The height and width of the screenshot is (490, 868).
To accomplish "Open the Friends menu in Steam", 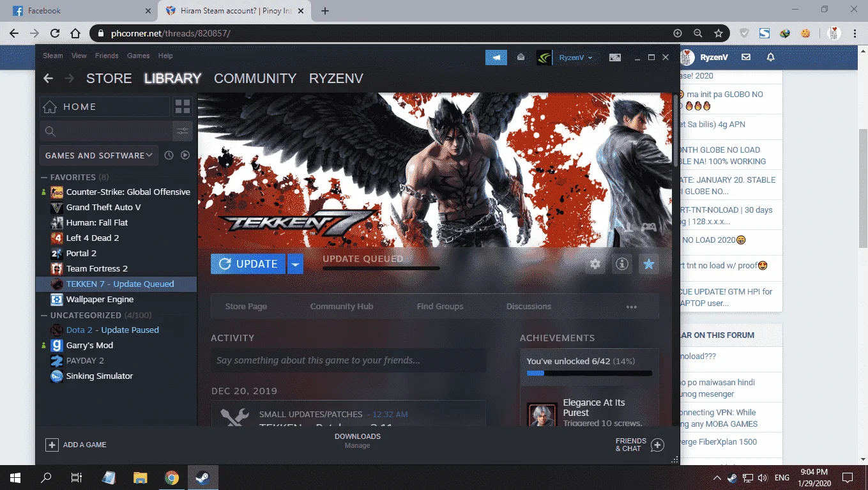I will (107, 56).
